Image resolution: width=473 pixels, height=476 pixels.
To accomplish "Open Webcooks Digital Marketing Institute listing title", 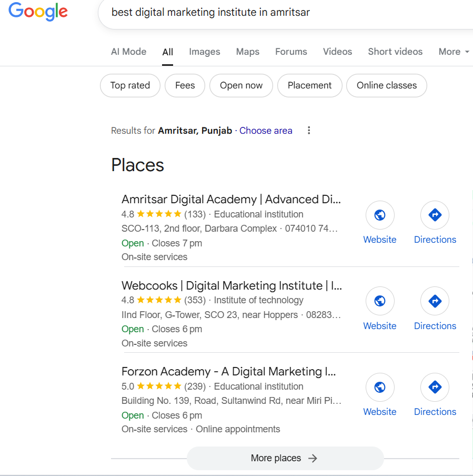I will tap(232, 286).
